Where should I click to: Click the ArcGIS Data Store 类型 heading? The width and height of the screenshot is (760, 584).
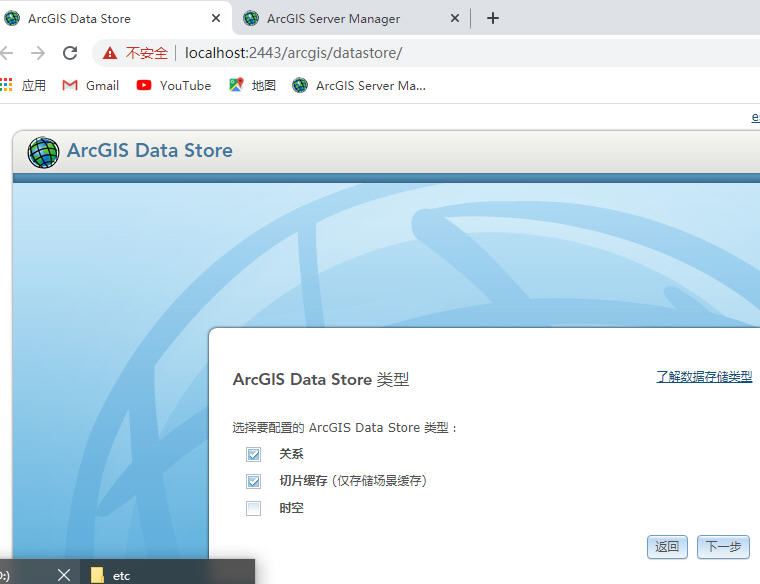tap(321, 379)
